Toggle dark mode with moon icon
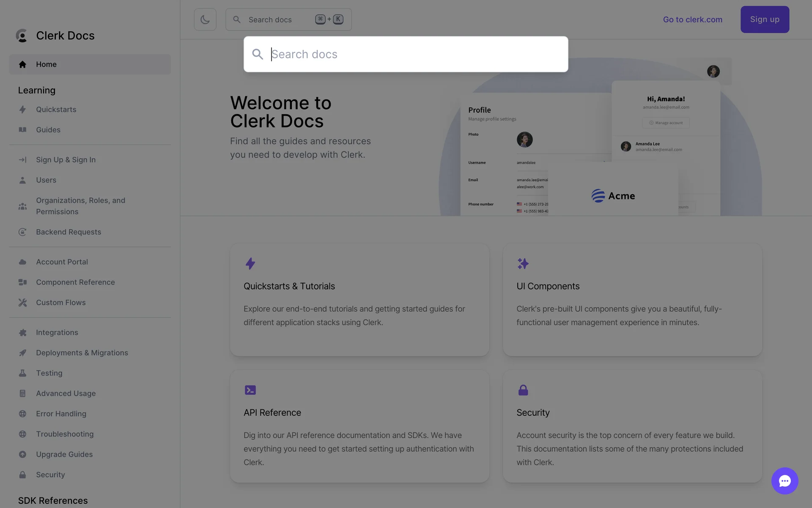Viewport: 812px width, 508px height. (205, 19)
